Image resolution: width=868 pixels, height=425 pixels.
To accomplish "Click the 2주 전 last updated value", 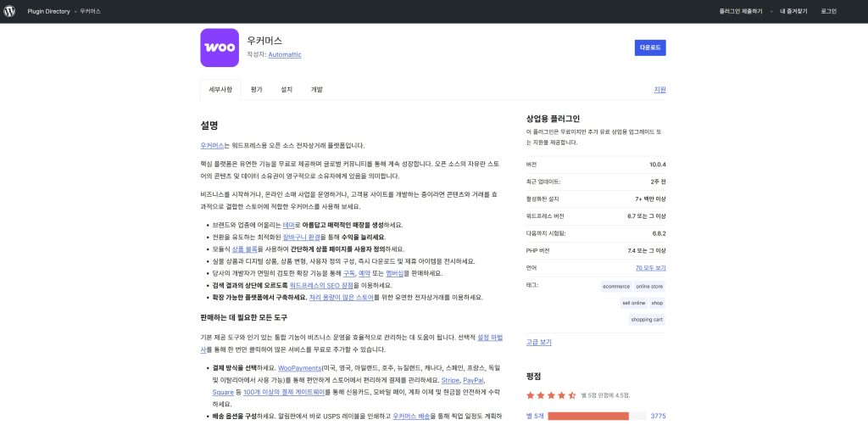I will click(x=658, y=182).
